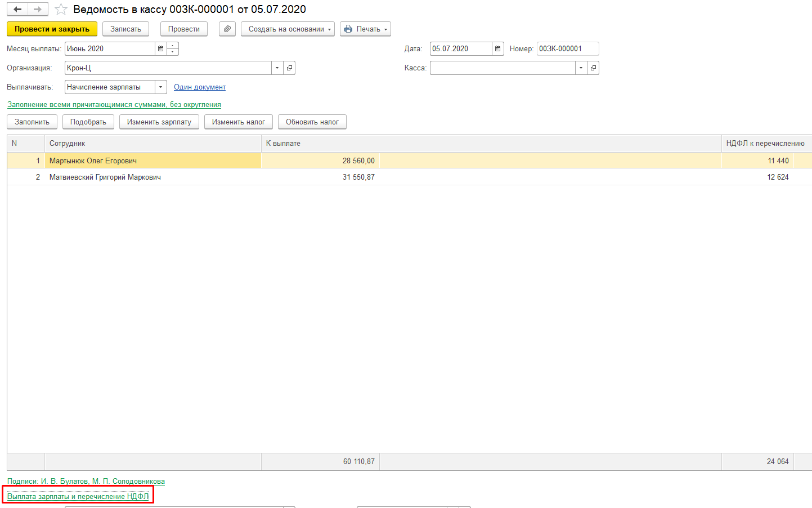Open calendar for payment month field
The width and height of the screenshot is (812, 508).
click(161, 49)
